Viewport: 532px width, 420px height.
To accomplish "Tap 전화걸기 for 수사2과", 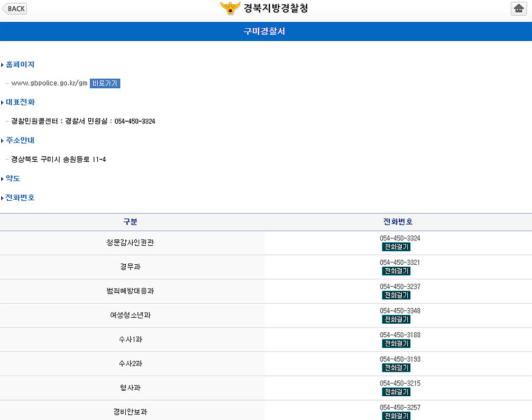I will (x=396, y=368).
